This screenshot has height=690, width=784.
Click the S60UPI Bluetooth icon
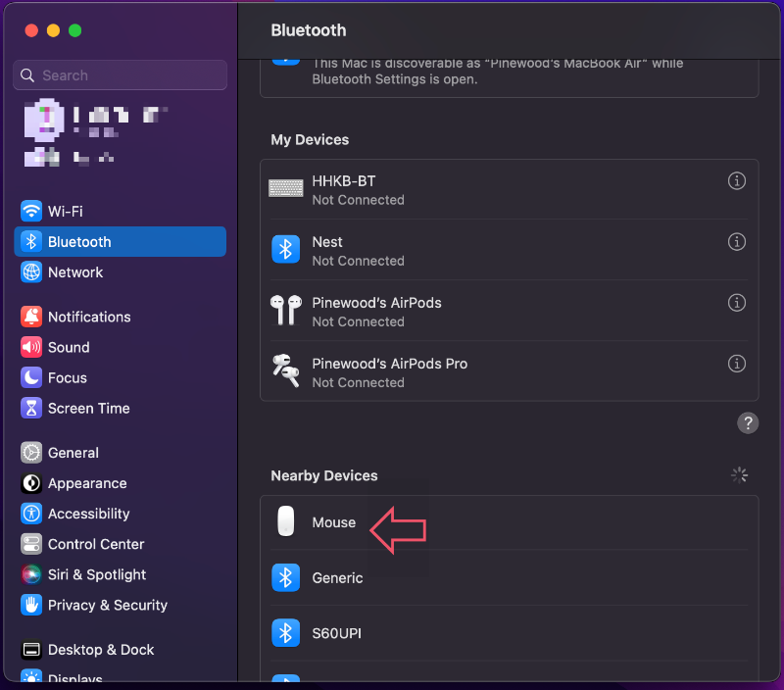point(285,633)
